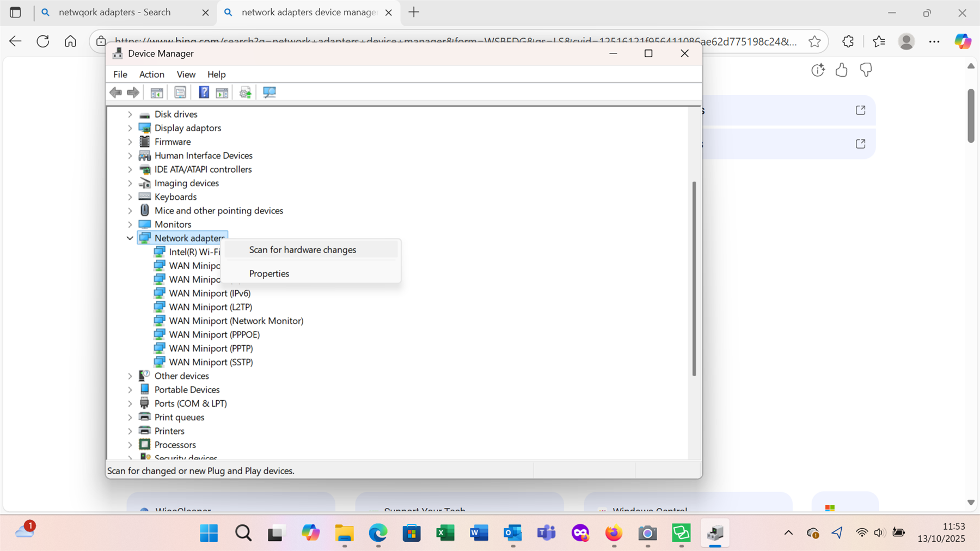Open Microsoft Teams from the taskbar

pyautogui.click(x=546, y=534)
